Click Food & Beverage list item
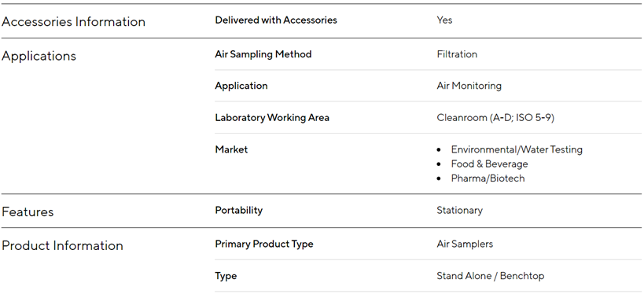 pyautogui.click(x=490, y=164)
